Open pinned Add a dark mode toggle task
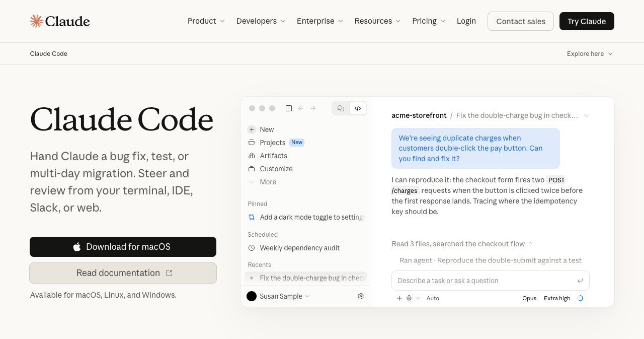This screenshot has width=644, height=339. tap(306, 217)
